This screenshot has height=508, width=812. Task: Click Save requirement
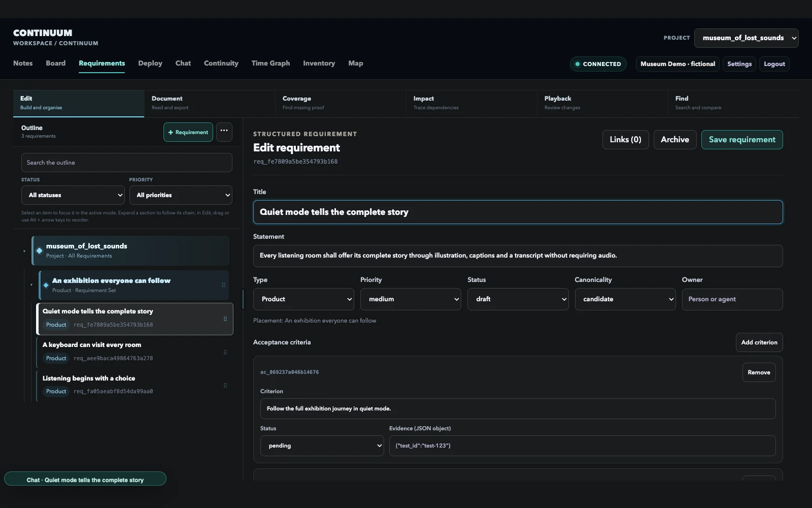(x=742, y=140)
